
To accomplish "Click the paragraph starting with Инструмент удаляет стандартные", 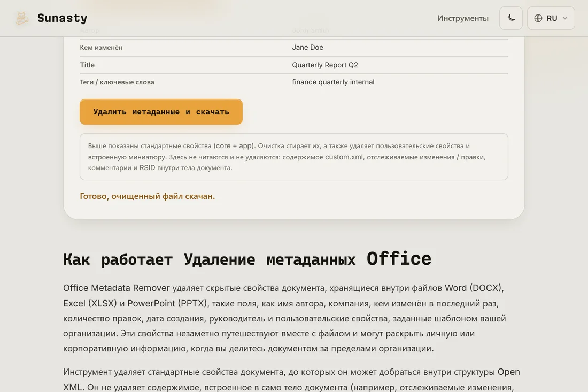I will pos(291,379).
